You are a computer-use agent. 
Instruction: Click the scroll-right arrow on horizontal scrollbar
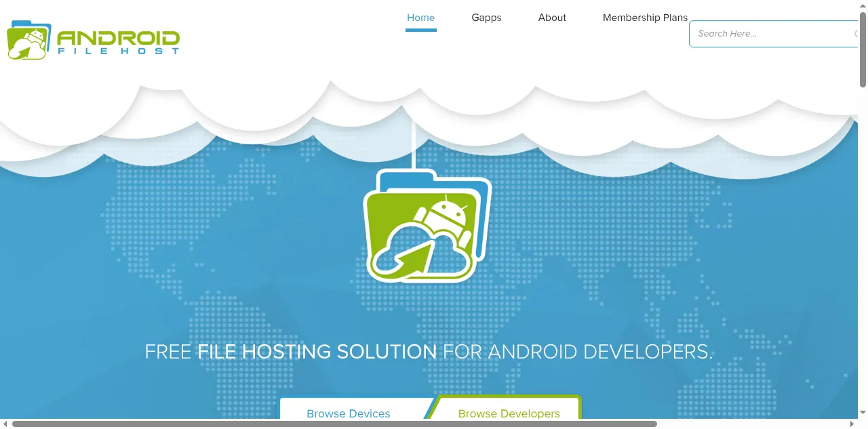pos(852,424)
